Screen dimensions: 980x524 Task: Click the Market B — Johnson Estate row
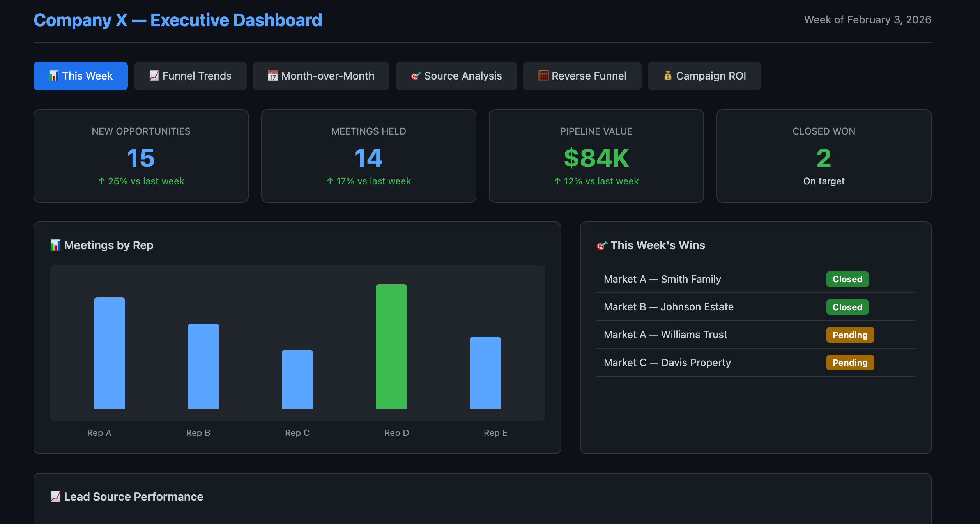coord(668,307)
